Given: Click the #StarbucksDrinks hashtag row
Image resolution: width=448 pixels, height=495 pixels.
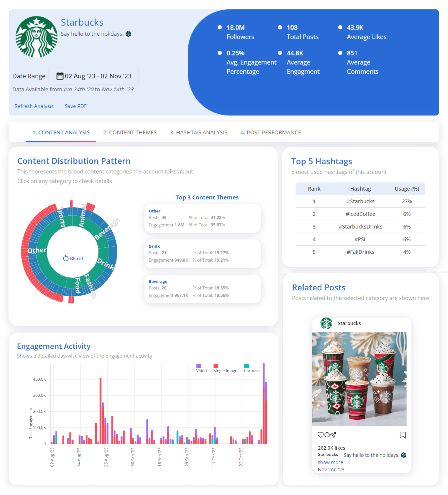Looking at the screenshot, I should (x=360, y=227).
